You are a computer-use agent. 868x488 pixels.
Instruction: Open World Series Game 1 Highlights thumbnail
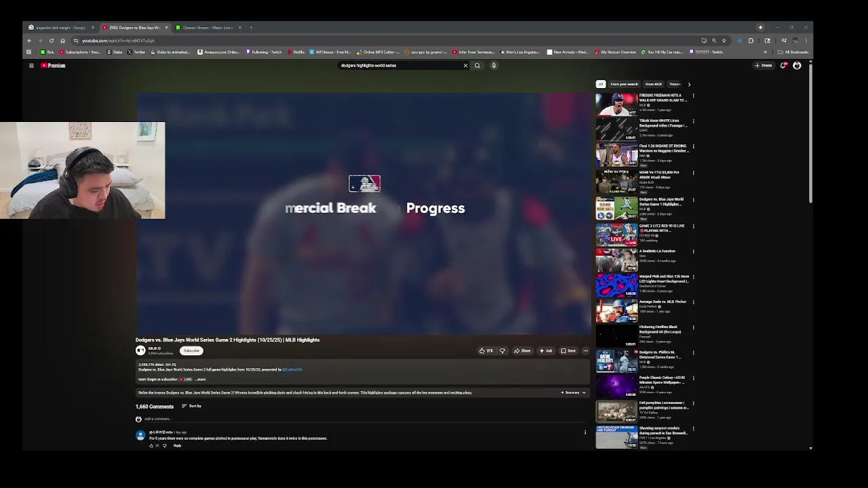pyautogui.click(x=616, y=208)
